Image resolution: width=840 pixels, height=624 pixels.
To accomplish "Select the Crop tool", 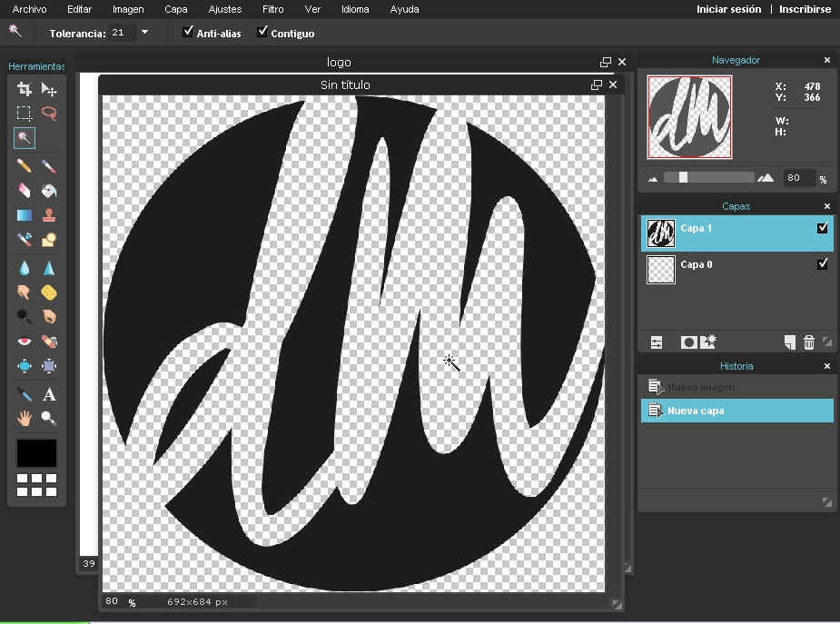I will click(25, 89).
